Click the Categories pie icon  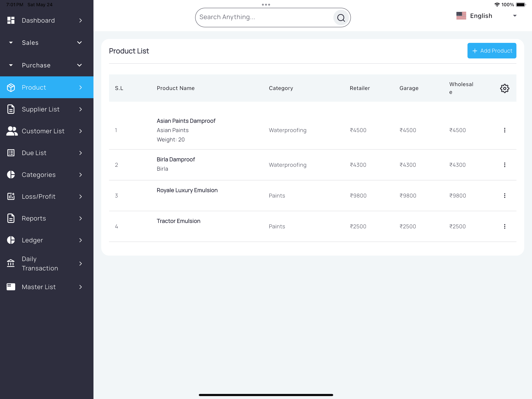tap(11, 175)
